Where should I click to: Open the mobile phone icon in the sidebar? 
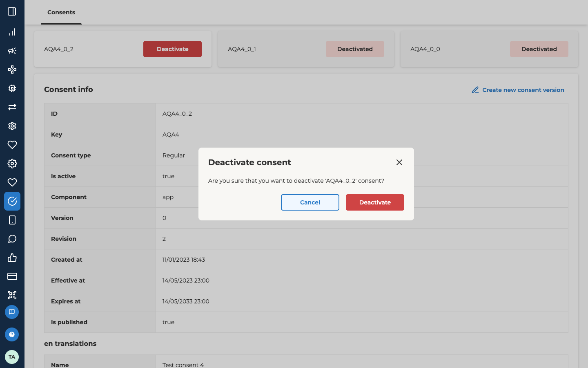pos(12,220)
